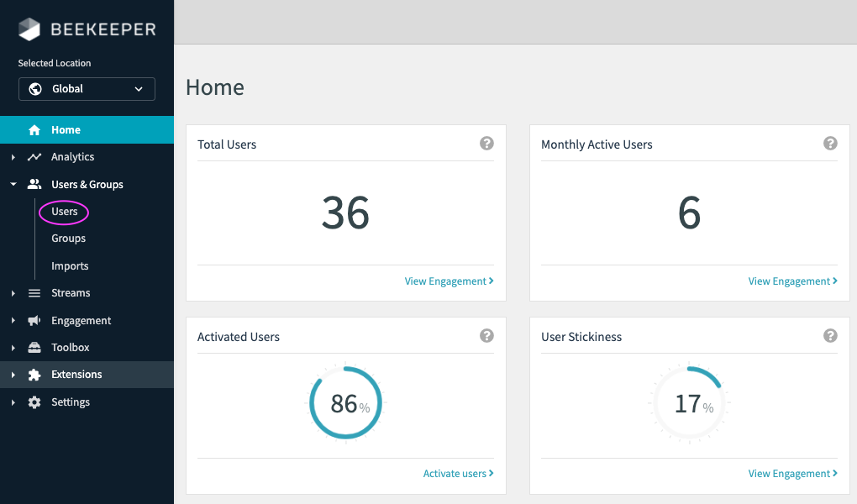The image size is (857, 504).
Task: Click the Settings gear icon
Action: click(x=34, y=402)
